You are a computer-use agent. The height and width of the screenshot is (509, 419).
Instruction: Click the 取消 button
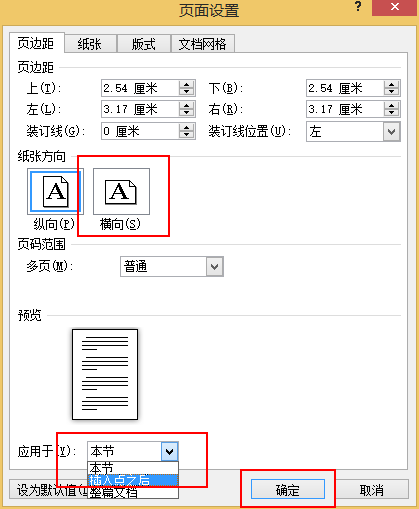(x=372, y=490)
